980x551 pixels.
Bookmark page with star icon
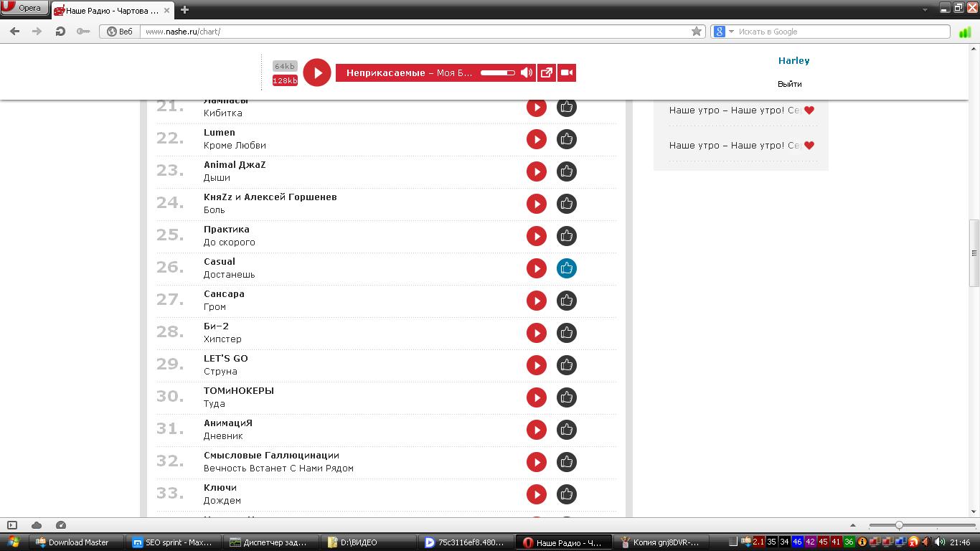click(x=697, y=32)
